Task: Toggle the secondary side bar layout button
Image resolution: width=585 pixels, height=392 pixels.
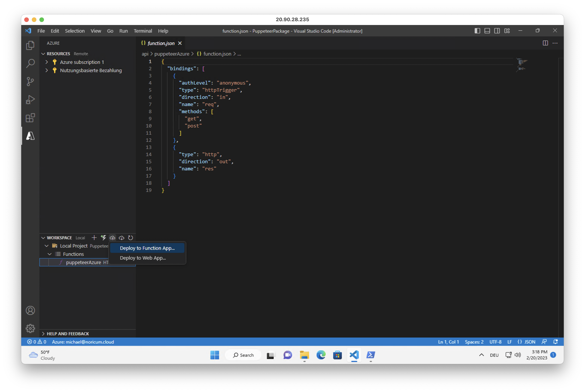Action: coord(497,31)
